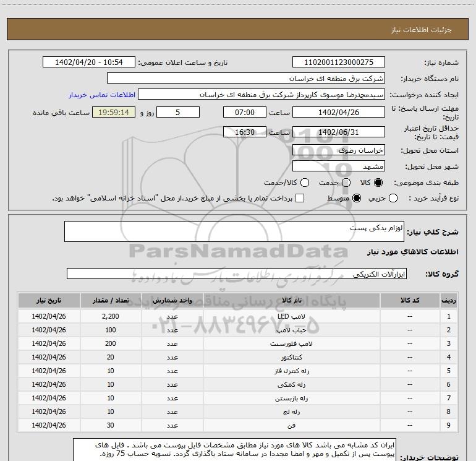The image size is (476, 461).
Task: Select the رله لچ item name
Action: (291, 412)
